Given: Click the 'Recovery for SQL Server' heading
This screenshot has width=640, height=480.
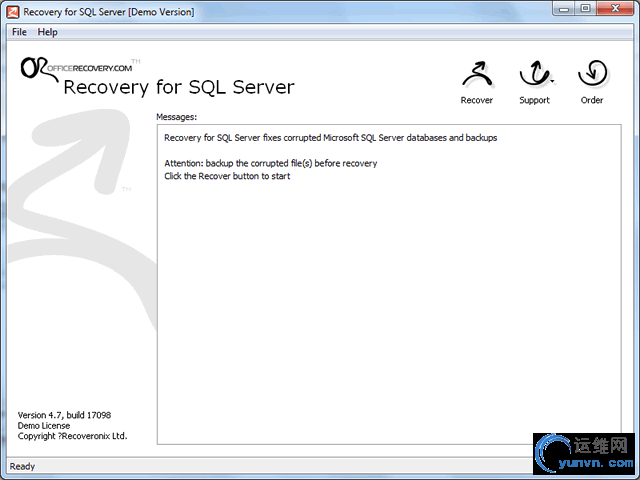Looking at the screenshot, I should pos(179,87).
